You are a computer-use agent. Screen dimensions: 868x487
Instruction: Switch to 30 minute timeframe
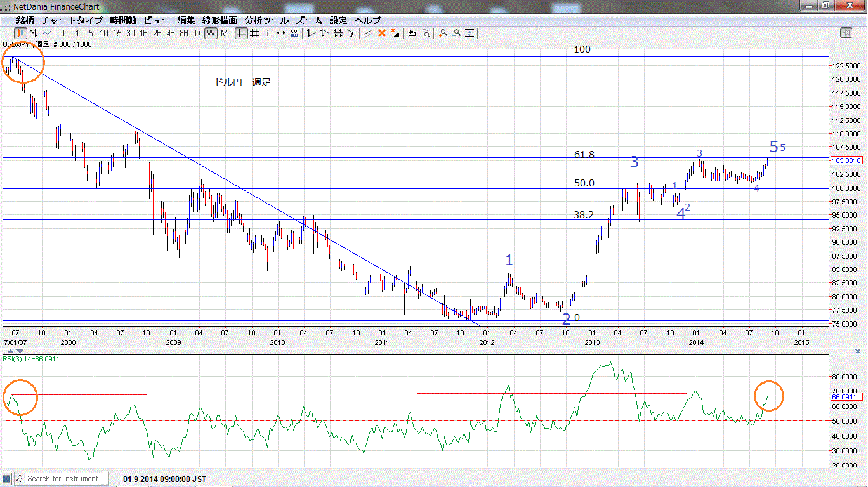click(x=131, y=33)
